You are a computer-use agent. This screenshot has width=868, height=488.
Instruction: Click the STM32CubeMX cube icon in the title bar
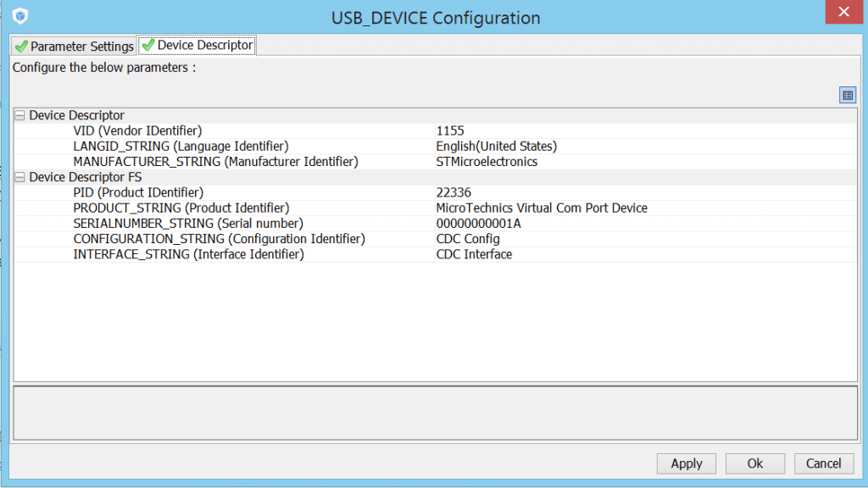tap(19, 15)
